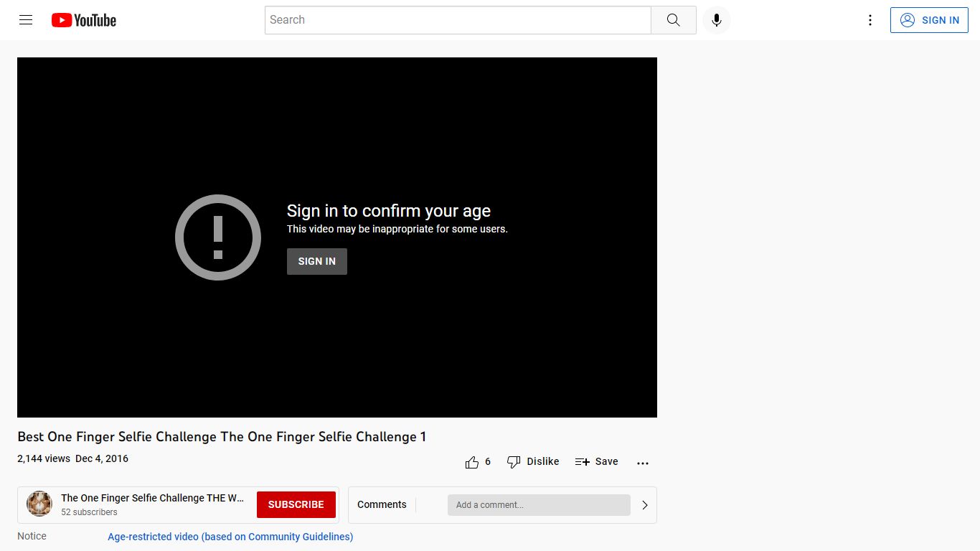This screenshot has height=551, width=980.
Task: Click the magnifier search button
Action: (673, 20)
